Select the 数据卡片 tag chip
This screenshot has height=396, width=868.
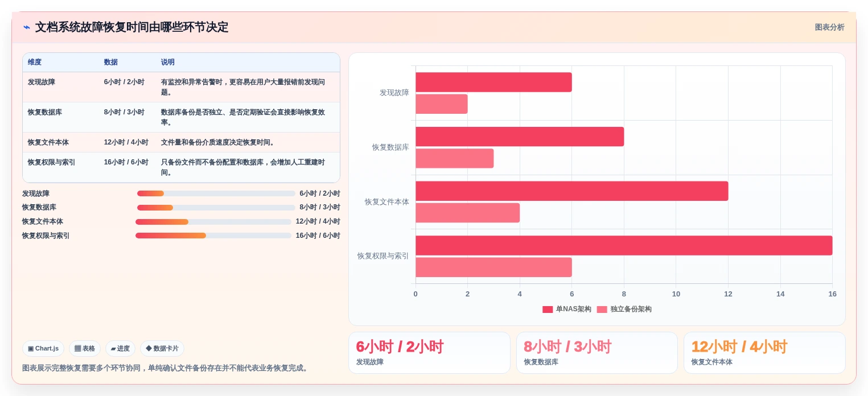click(162, 348)
